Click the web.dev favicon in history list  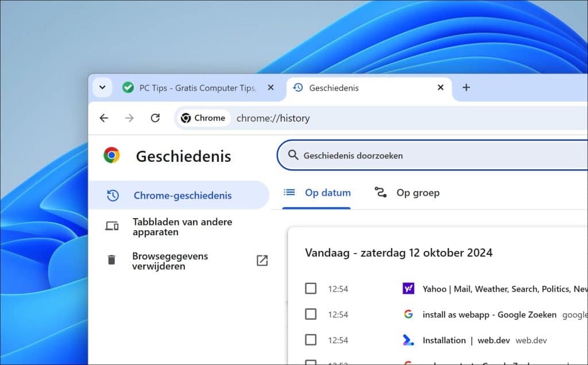pyautogui.click(x=408, y=340)
